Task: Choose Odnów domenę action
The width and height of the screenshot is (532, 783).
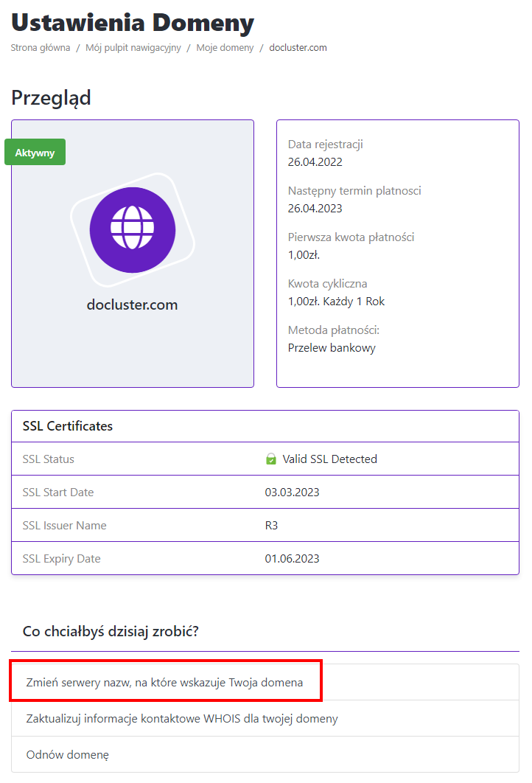Action: point(68,755)
